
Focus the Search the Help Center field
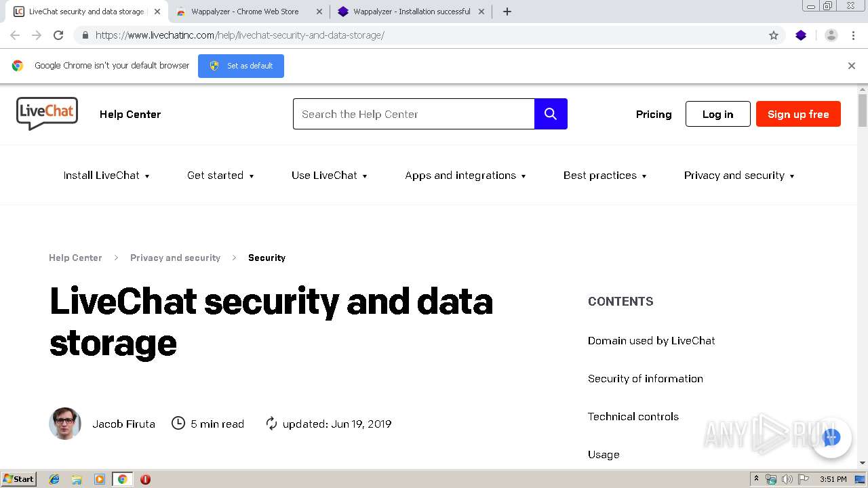(414, 114)
